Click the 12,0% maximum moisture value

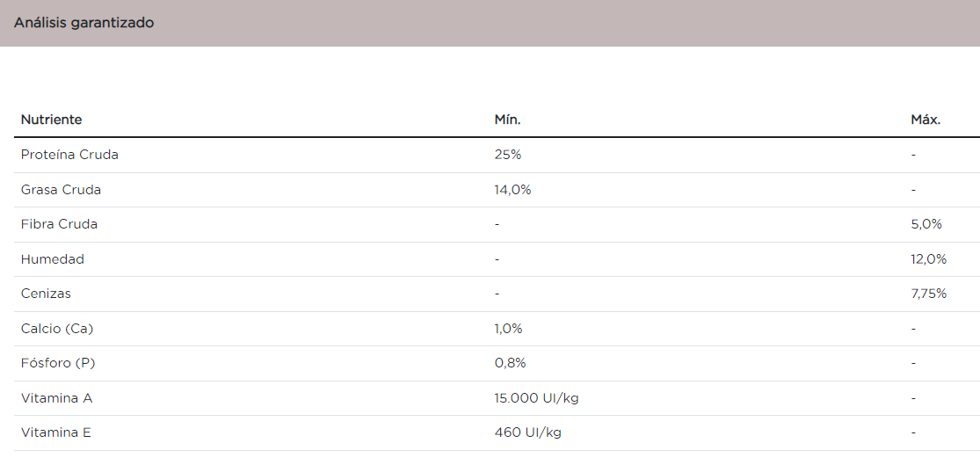tap(929, 259)
